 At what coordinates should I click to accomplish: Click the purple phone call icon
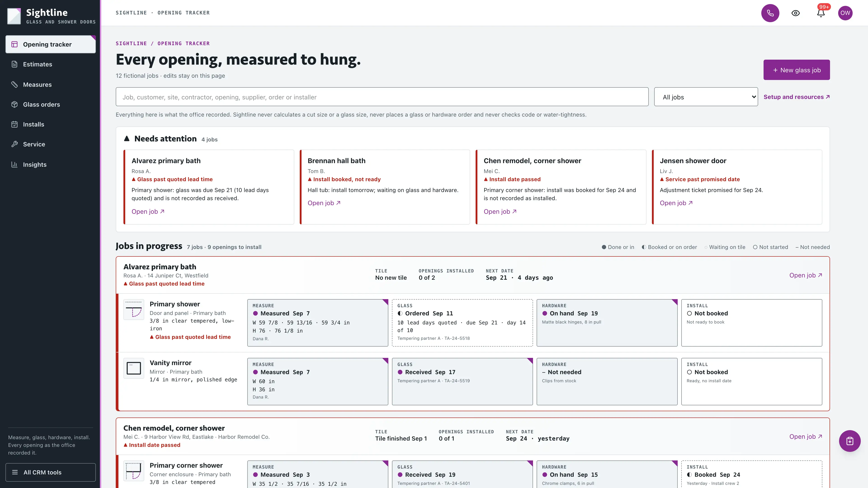point(770,13)
